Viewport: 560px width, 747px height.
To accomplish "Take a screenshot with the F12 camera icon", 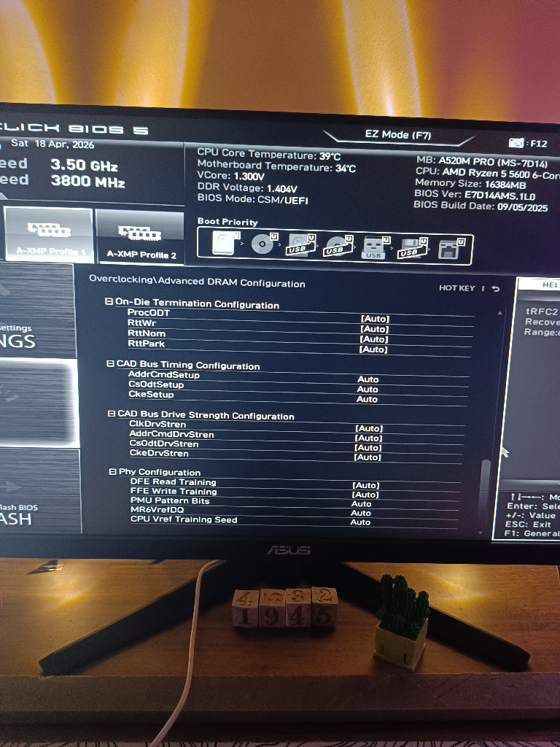I will [516, 143].
